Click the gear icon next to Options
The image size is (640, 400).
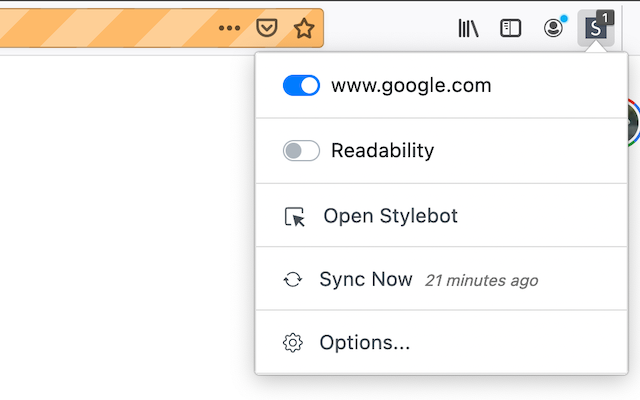pyautogui.click(x=293, y=343)
